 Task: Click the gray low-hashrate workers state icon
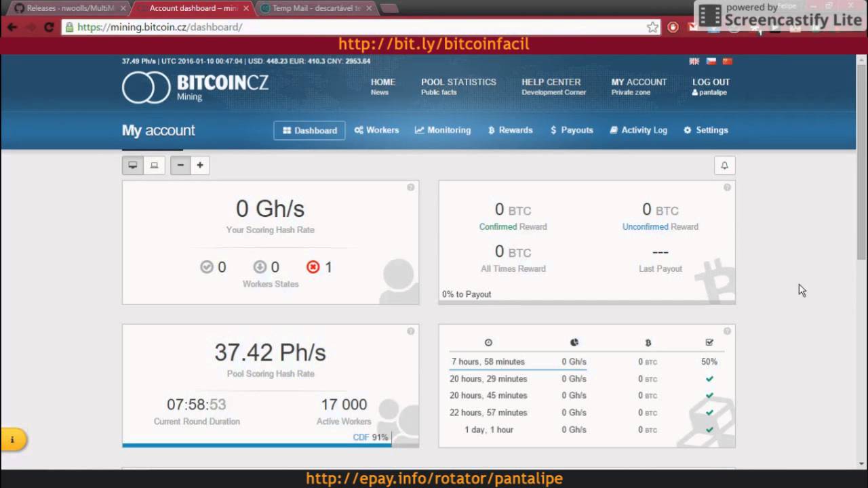pyautogui.click(x=260, y=267)
